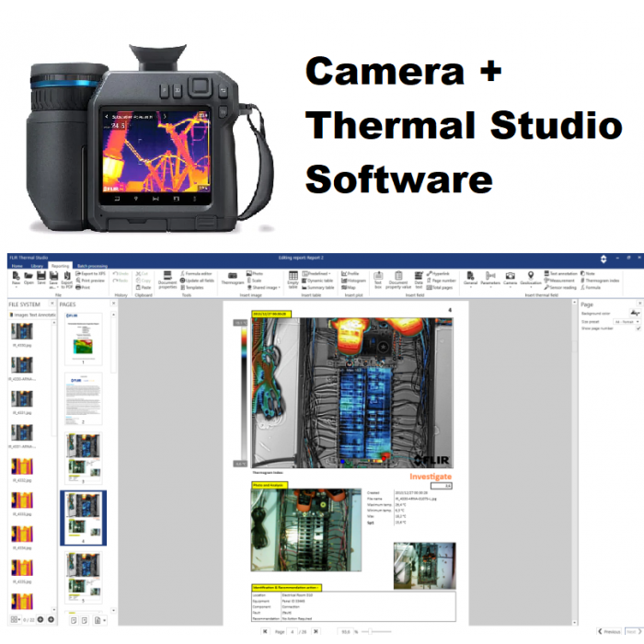This screenshot has height=644, width=644.
Task: Expand the New button dropdown
Action: tap(16, 287)
